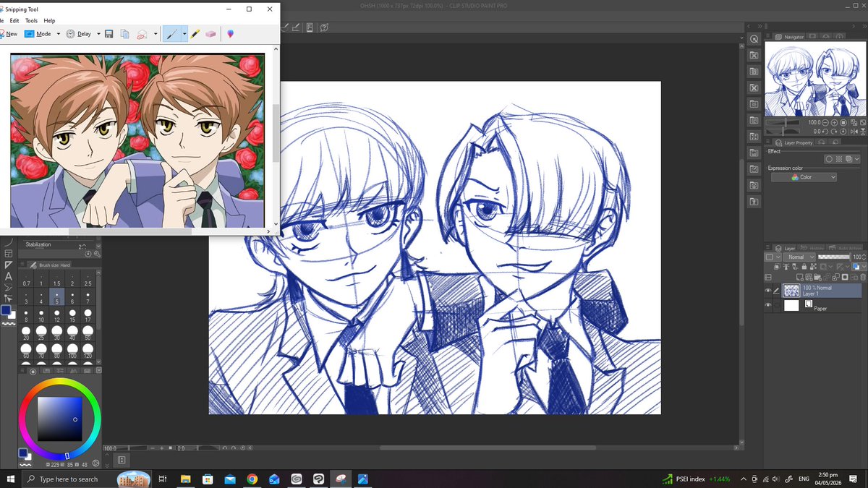Screen dimensions: 868x488
Task: Click the Navigator preview thumbnail
Action: (x=816, y=80)
